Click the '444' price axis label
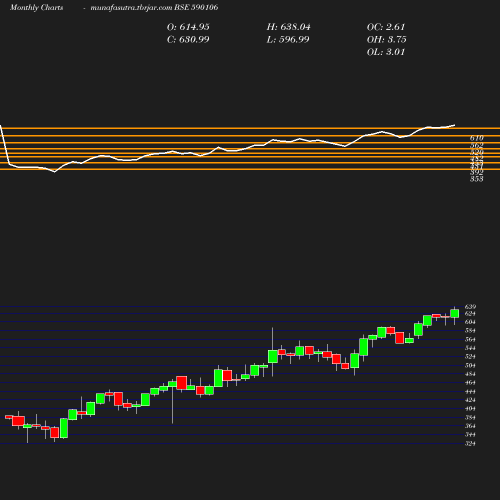 coord(470,391)
